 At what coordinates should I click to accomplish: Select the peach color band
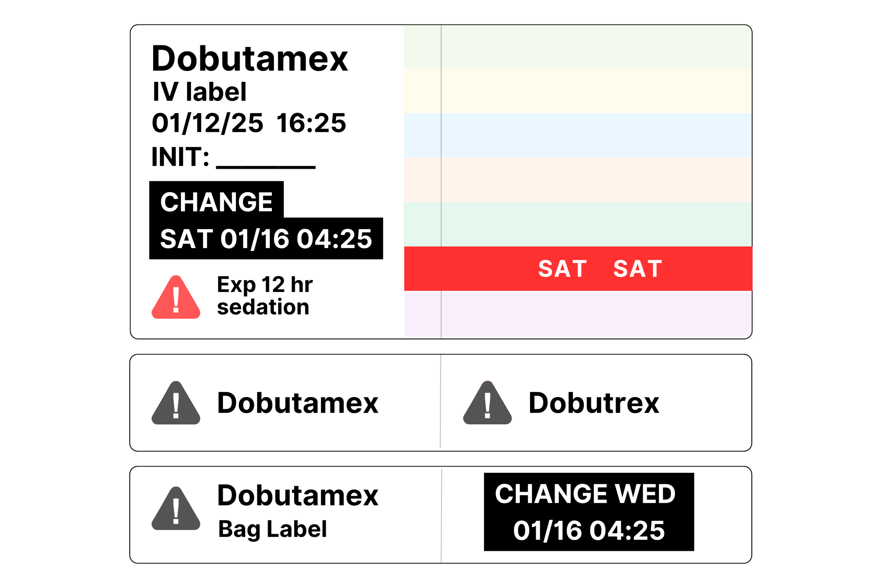point(578,180)
